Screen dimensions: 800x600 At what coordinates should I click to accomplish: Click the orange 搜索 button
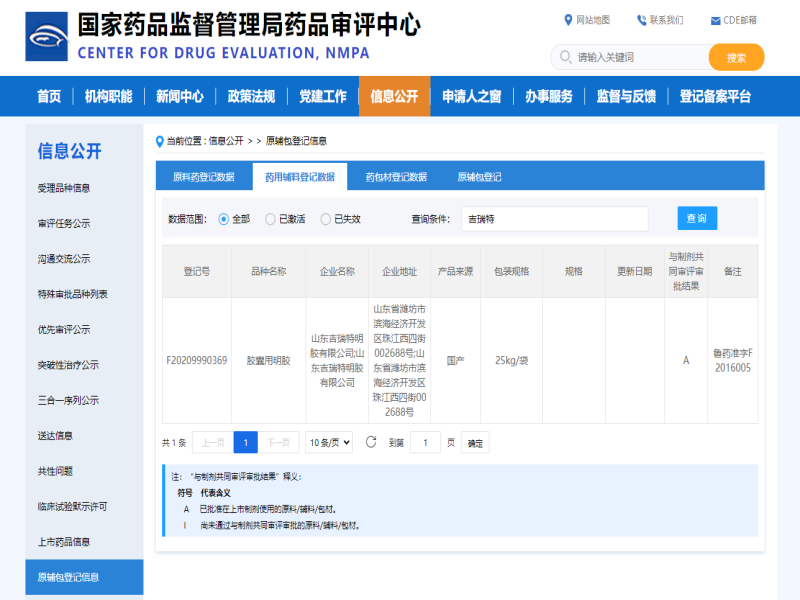[736, 57]
